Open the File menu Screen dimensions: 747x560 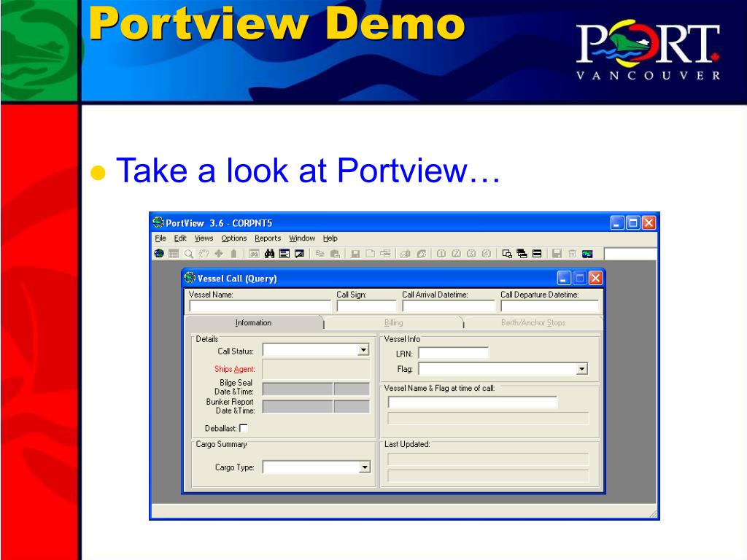(160, 238)
